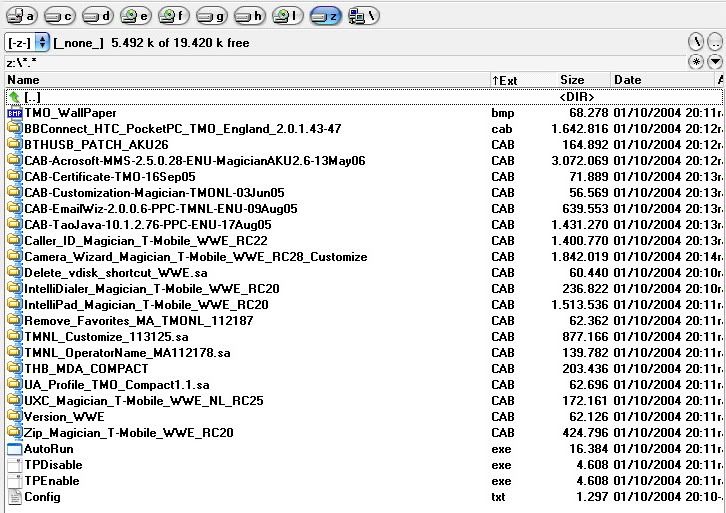Select drive c in drive bar

pos(61,16)
